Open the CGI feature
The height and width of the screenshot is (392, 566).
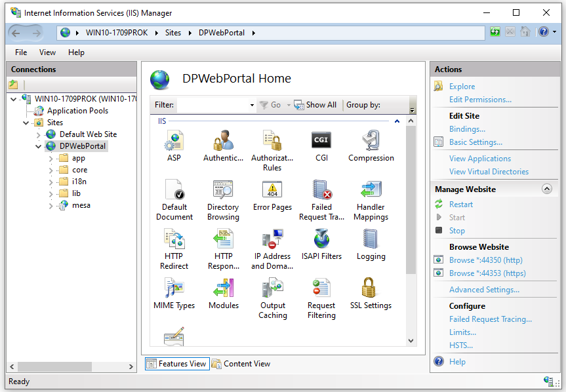(321, 146)
